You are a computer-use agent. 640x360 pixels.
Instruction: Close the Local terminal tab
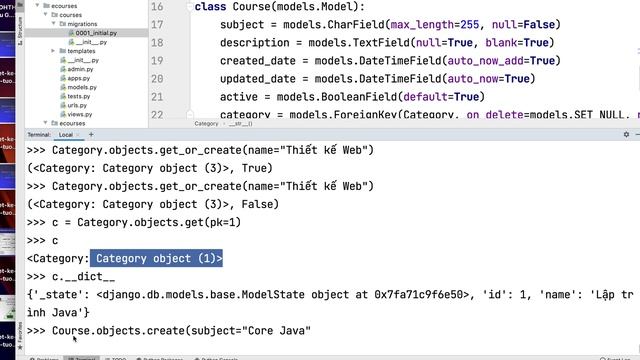point(78,134)
